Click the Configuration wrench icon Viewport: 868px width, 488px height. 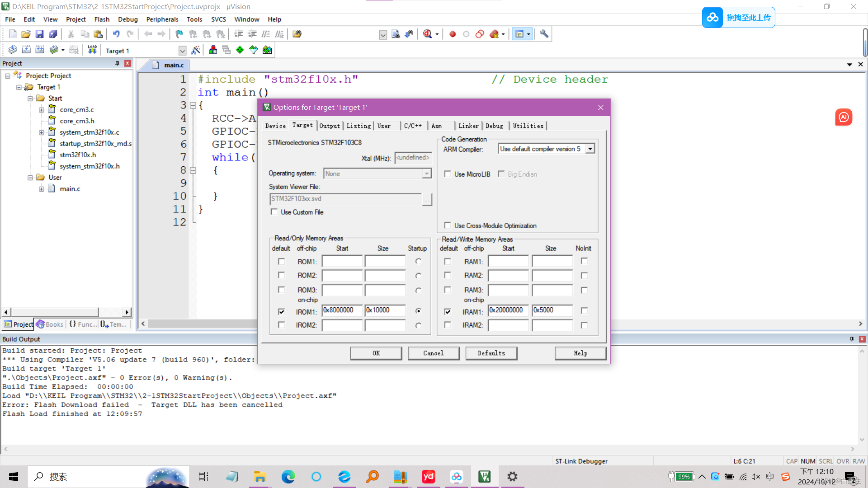point(544,34)
